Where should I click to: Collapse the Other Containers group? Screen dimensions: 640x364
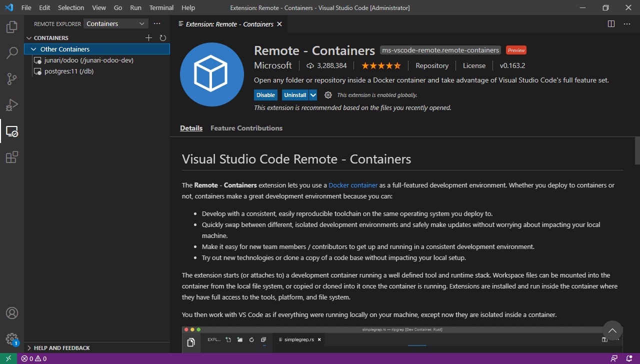[33, 49]
